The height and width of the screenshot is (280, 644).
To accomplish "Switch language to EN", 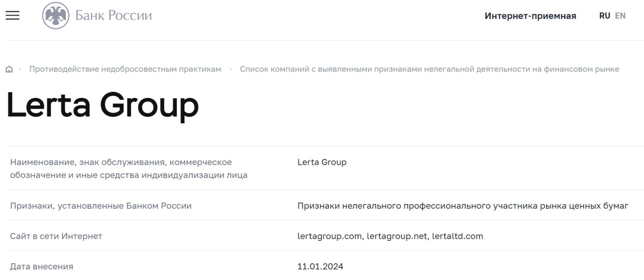I will (x=620, y=16).
